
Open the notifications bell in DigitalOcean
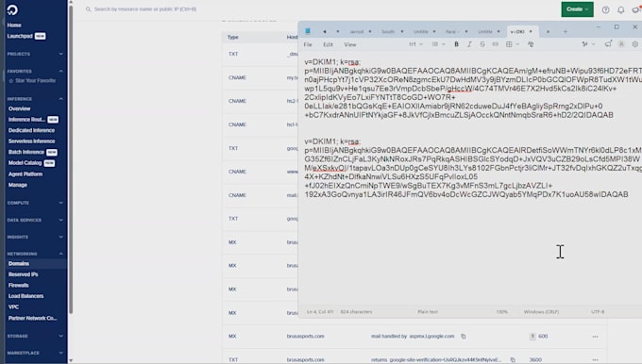(x=620, y=9)
